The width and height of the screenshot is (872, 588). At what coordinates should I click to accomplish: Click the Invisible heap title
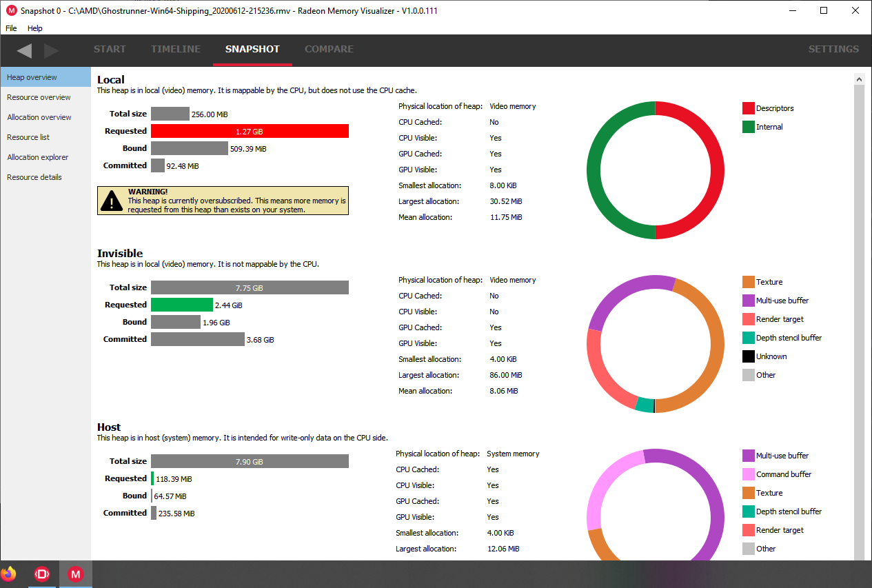120,254
